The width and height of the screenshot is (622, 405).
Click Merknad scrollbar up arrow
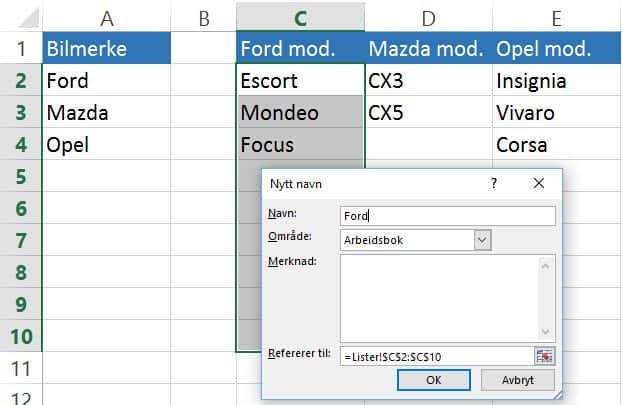tap(545, 266)
